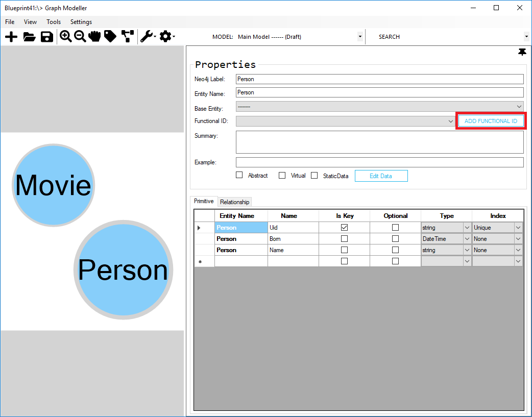Viewport: 532px width, 417px height.
Task: Switch to the Relationship tab
Action: tap(234, 202)
